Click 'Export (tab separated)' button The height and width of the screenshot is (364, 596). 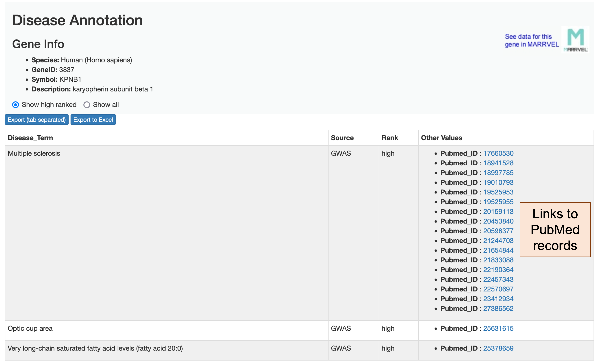(x=37, y=120)
